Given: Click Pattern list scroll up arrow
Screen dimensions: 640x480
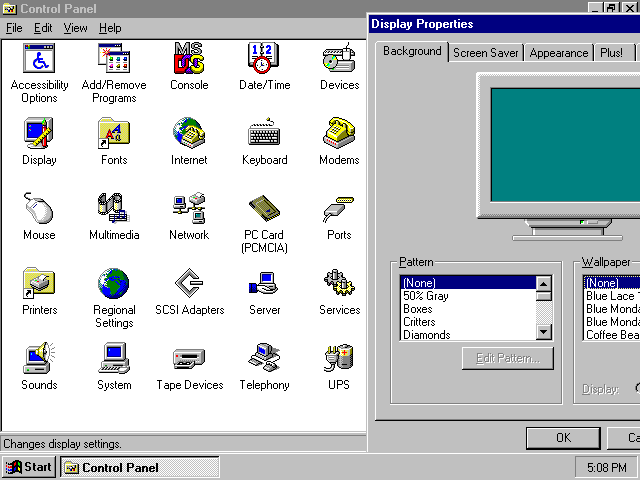Looking at the screenshot, I should (x=544, y=284).
